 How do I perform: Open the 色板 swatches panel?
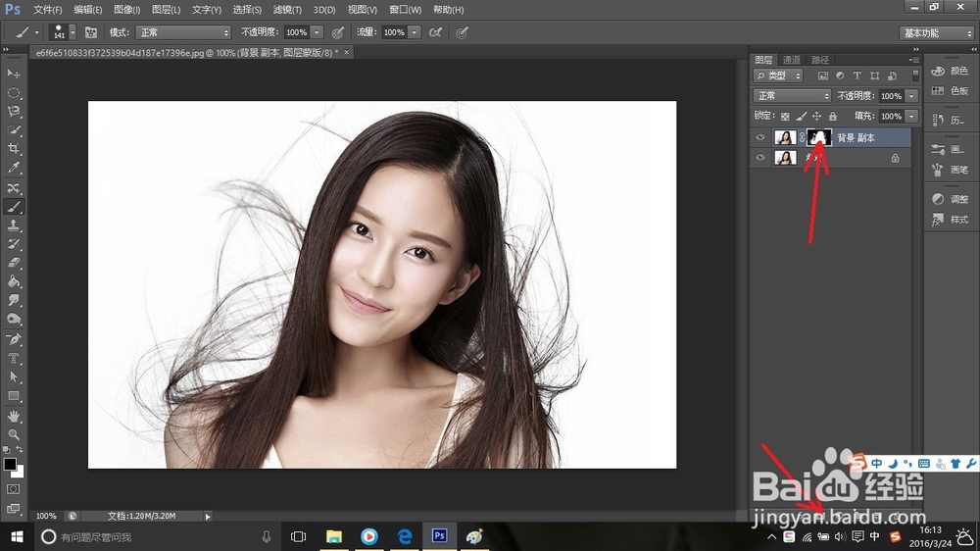click(950, 90)
